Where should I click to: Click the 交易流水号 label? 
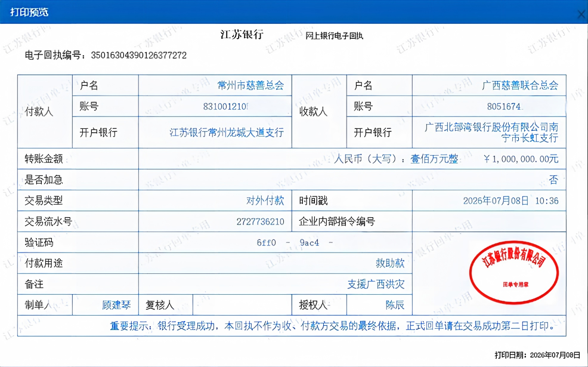tap(48, 221)
